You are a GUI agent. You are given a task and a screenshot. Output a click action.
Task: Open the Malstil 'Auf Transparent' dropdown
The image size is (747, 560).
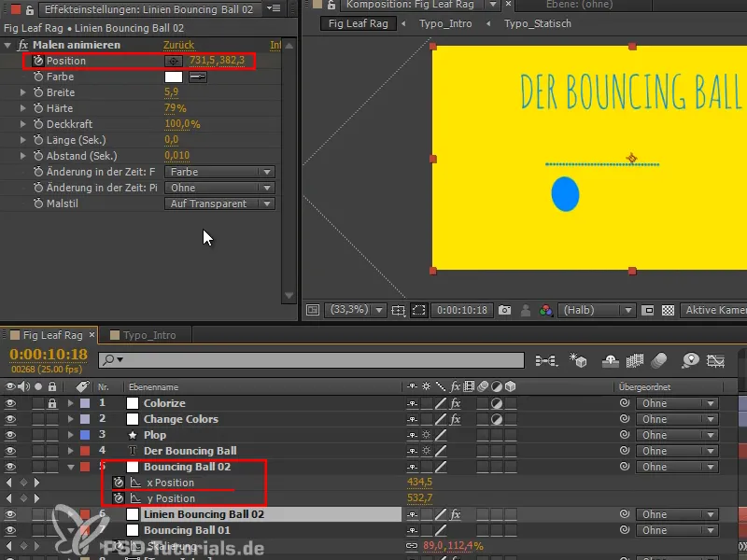coord(219,203)
